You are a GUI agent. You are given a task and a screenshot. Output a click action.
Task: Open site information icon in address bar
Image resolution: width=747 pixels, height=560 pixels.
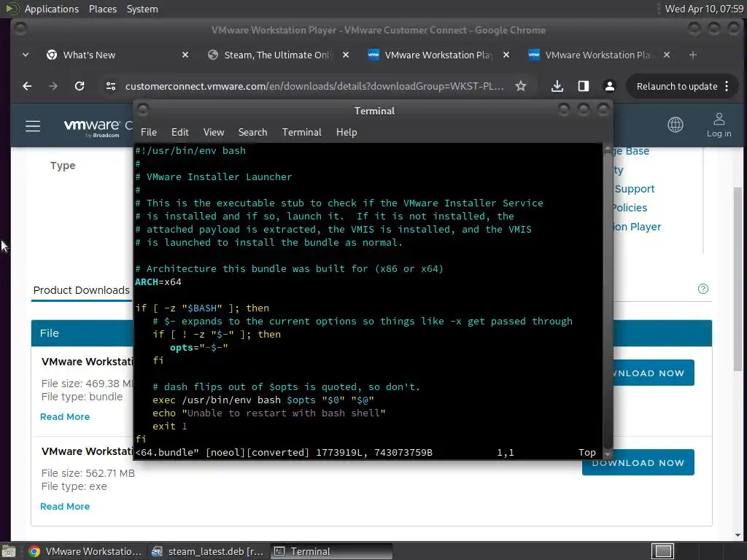(111, 86)
